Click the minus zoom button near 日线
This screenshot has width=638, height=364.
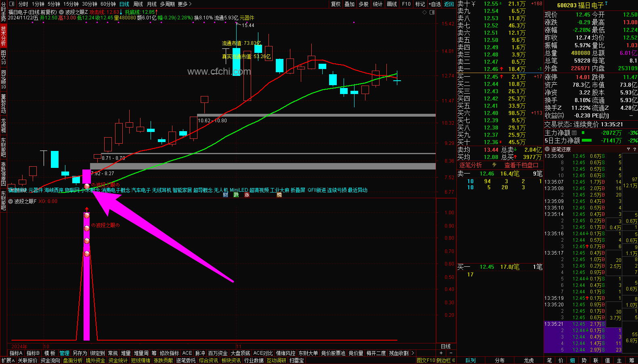coord(451,353)
